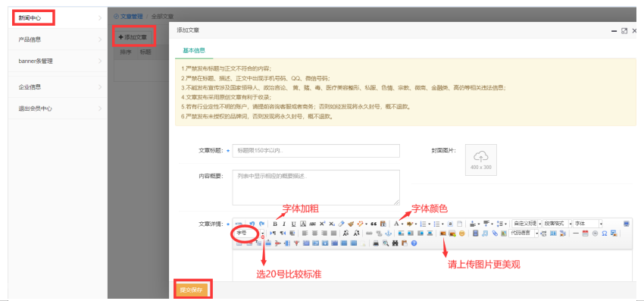
Task: Apply underline formatting in the editor
Action: point(294,224)
